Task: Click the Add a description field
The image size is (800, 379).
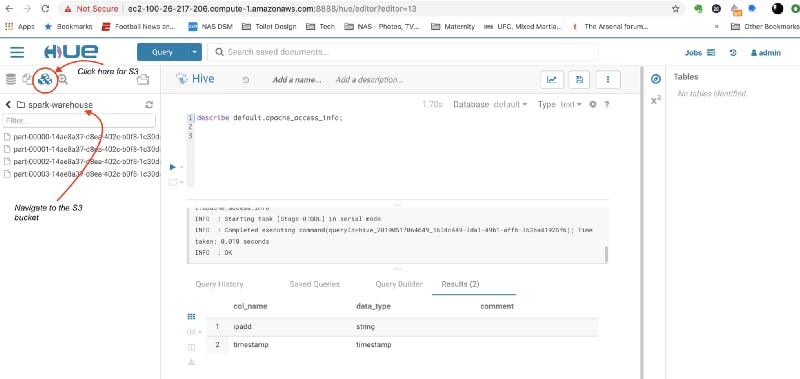Action: click(369, 80)
